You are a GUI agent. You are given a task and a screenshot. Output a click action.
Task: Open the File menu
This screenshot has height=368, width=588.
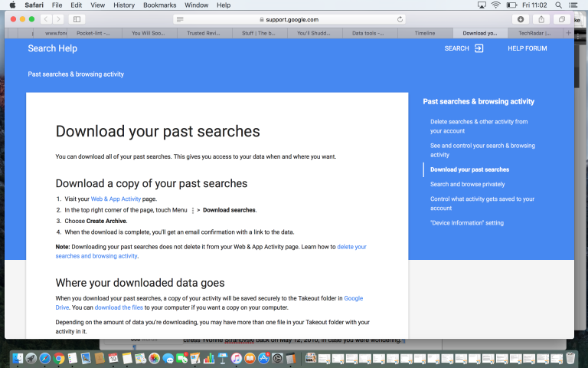57,5
